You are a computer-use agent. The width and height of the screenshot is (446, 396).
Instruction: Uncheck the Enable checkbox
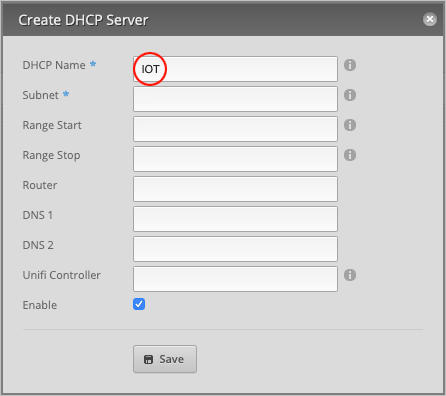coord(139,304)
